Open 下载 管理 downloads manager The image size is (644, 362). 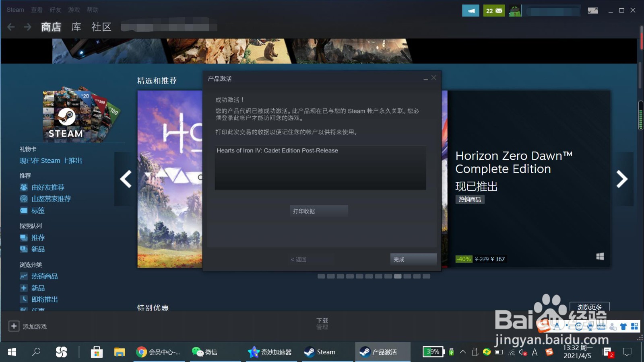click(322, 324)
